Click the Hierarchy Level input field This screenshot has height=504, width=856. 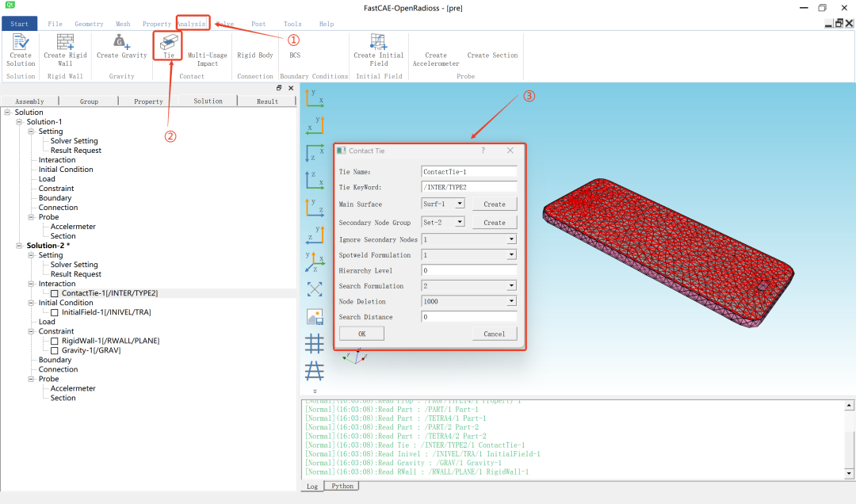pyautogui.click(x=469, y=270)
